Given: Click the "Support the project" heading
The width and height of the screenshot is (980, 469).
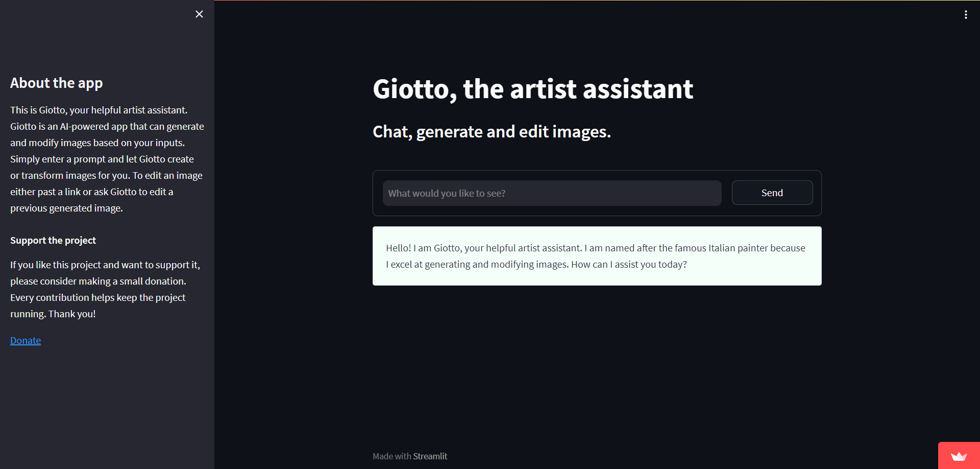Looking at the screenshot, I should coord(53,240).
